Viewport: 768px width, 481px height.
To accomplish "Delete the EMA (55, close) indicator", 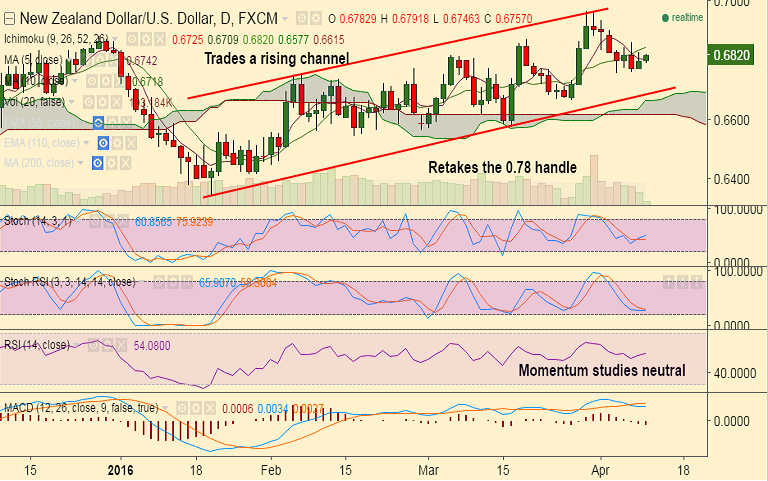I will [126, 122].
